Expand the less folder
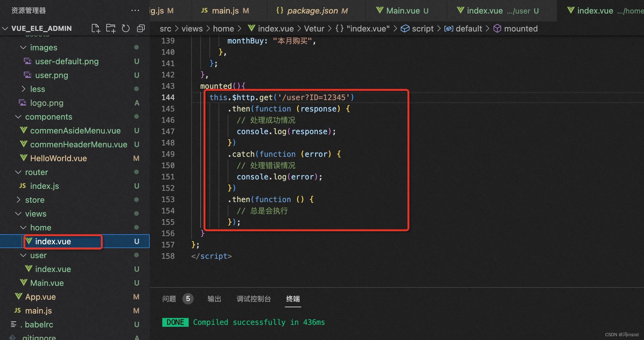The width and height of the screenshot is (644, 340). (x=23, y=89)
